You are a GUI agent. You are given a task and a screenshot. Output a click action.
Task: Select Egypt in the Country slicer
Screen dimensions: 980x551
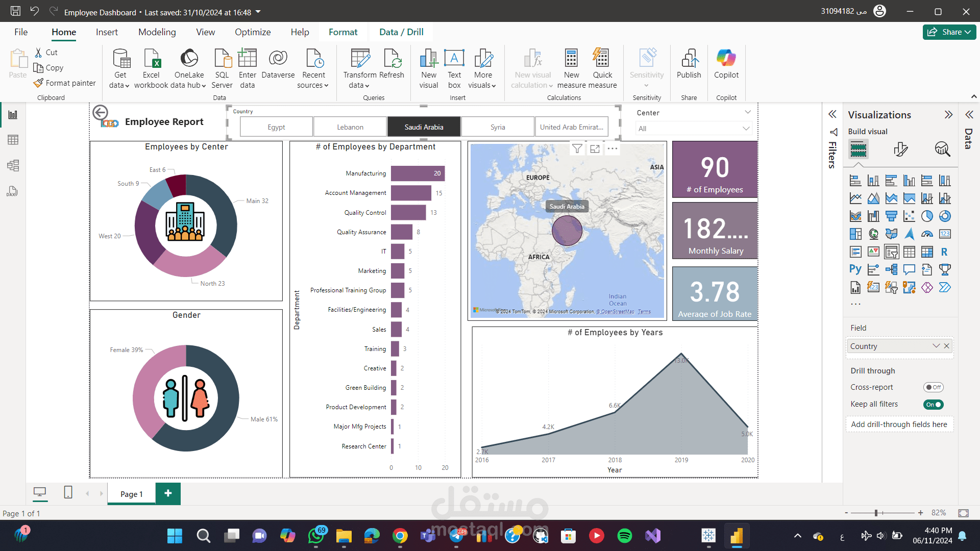(x=276, y=127)
